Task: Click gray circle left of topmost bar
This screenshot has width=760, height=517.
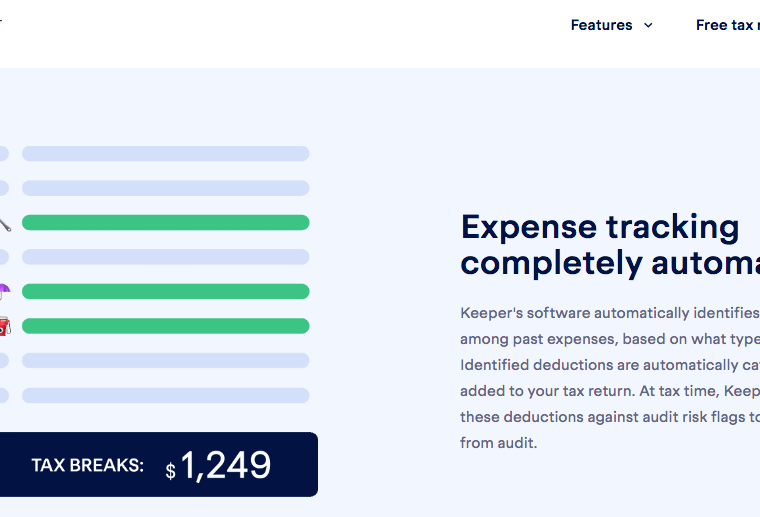Action: click(4, 154)
